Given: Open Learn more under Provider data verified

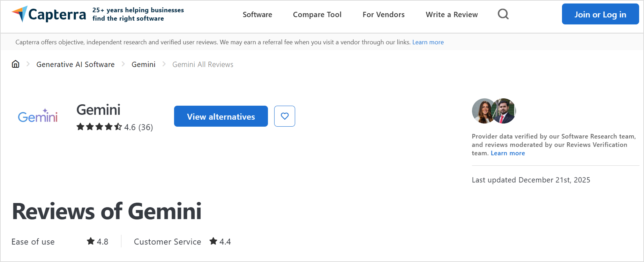Looking at the screenshot, I should point(508,153).
